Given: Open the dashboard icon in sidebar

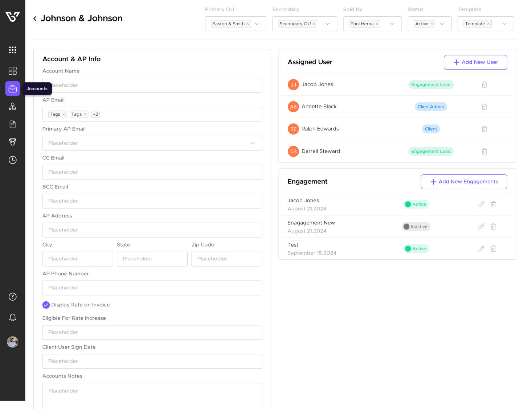Looking at the screenshot, I should click(13, 71).
